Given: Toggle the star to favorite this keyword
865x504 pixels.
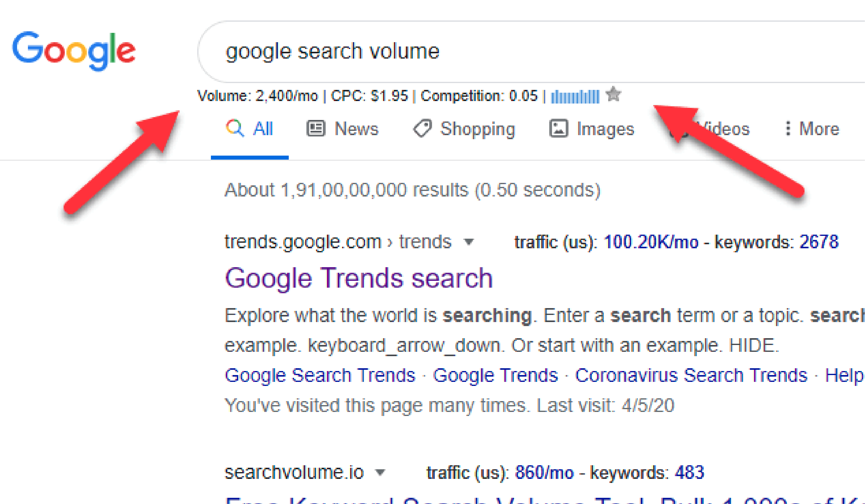Looking at the screenshot, I should (614, 95).
